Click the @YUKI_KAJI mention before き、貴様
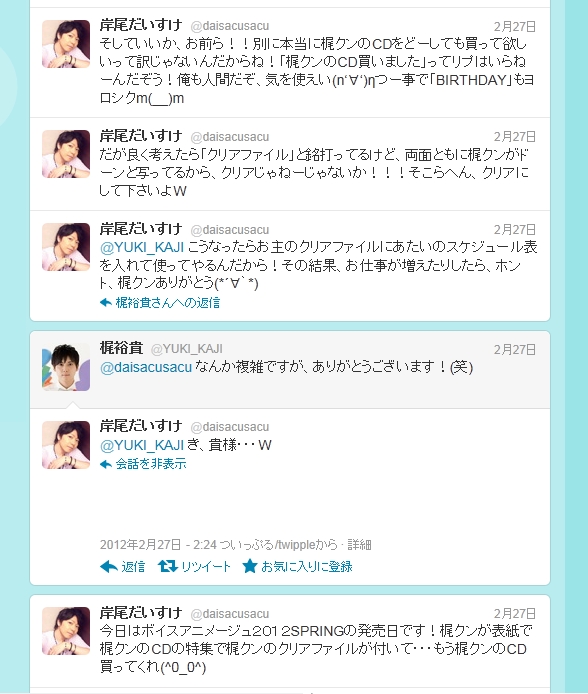The width and height of the screenshot is (588, 694). coord(142,445)
